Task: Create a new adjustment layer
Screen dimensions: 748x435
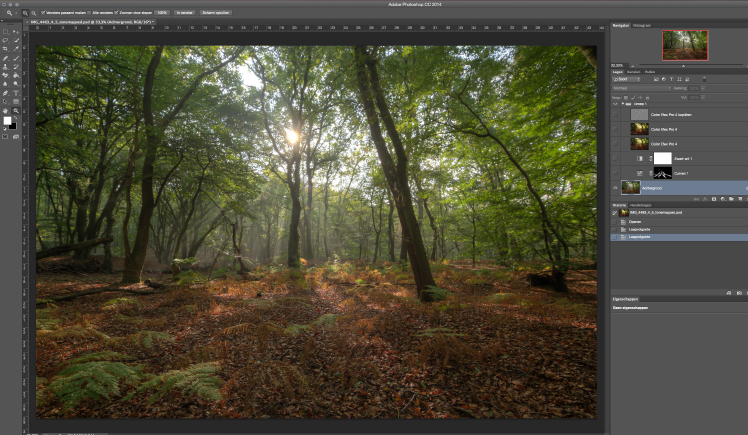Action: click(x=723, y=199)
